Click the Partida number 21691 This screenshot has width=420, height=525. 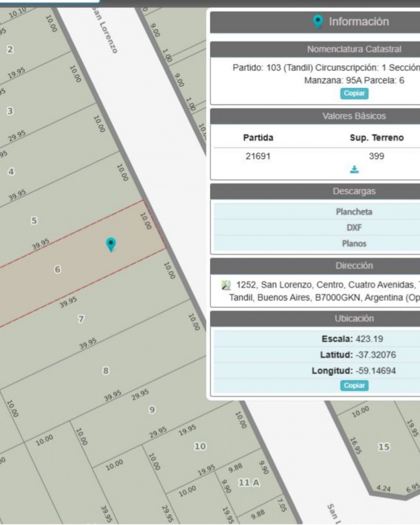coord(258,156)
